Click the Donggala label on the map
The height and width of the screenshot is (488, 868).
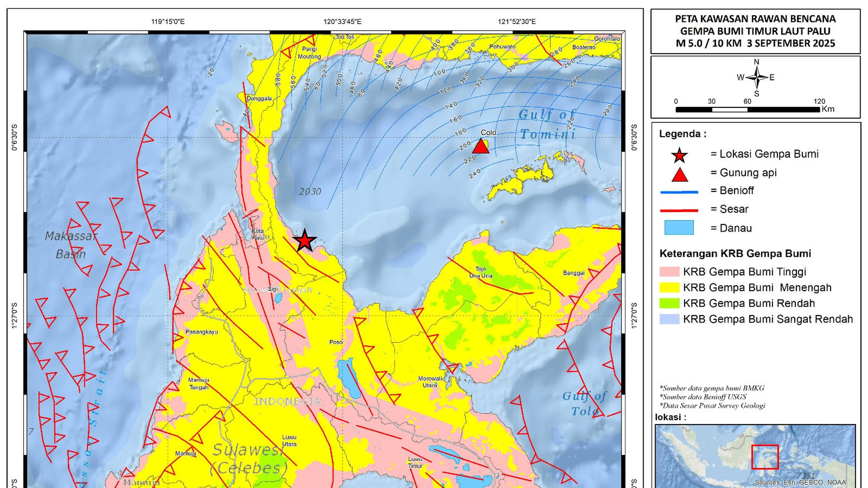click(259, 98)
